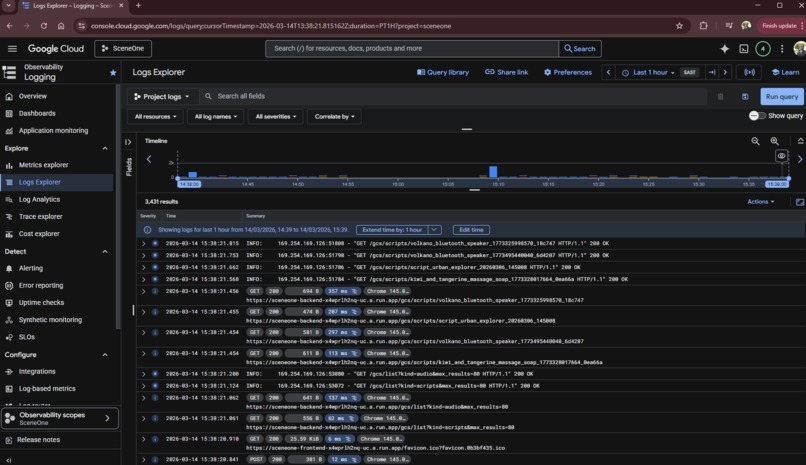Open the Project logs scope dropdown
Viewport: 806px width, 465px height.
point(161,97)
